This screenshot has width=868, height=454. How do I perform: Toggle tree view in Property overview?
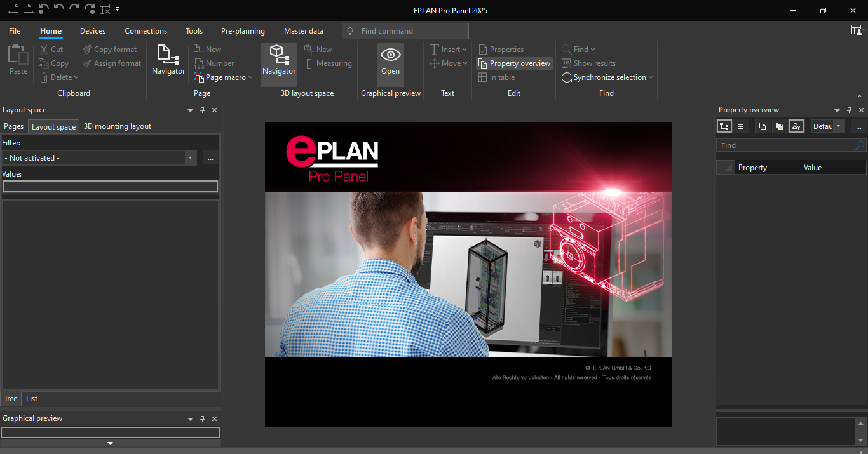[x=724, y=126]
